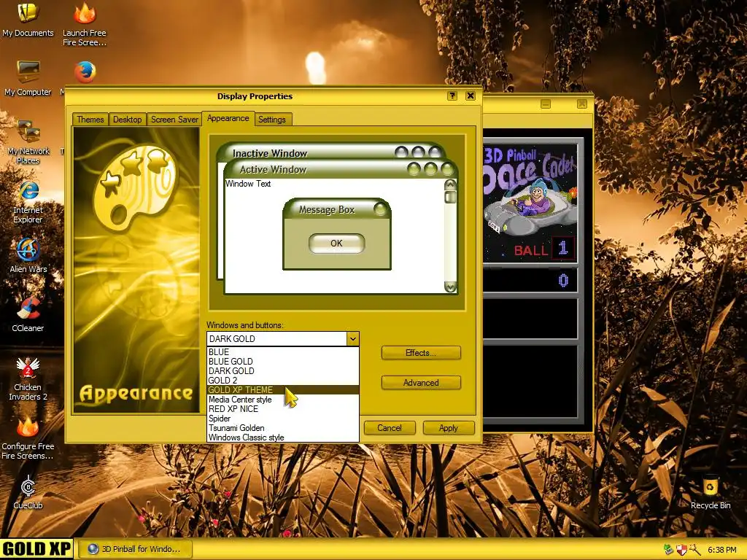Choose DARK GOLD option in list
Viewport: 747px width, 560px height.
[x=282, y=371]
